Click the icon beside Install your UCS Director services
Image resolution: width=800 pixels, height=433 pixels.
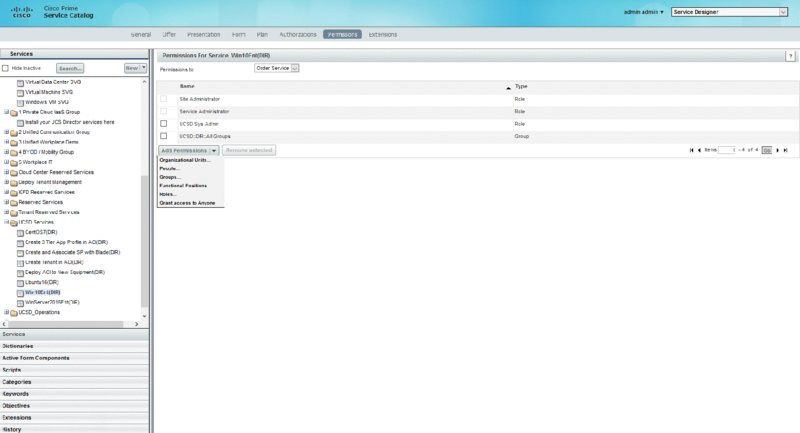point(20,123)
